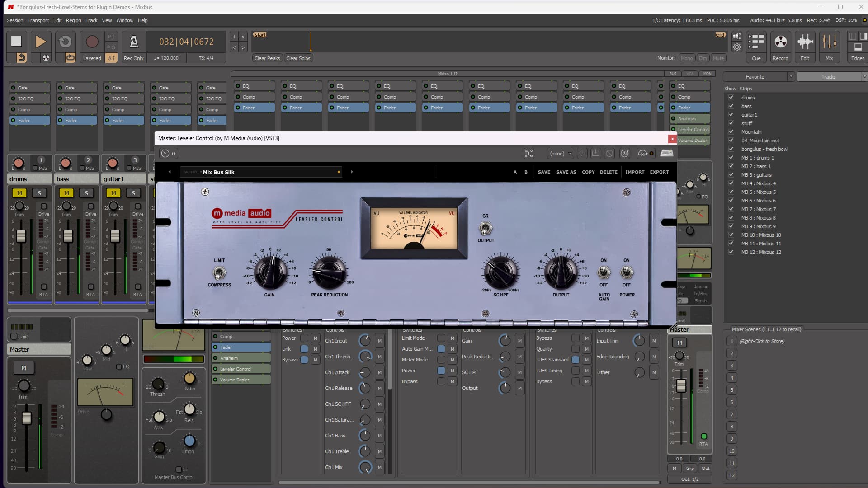Open the Help menu
Screen dimensions: 868x488
tap(143, 20)
